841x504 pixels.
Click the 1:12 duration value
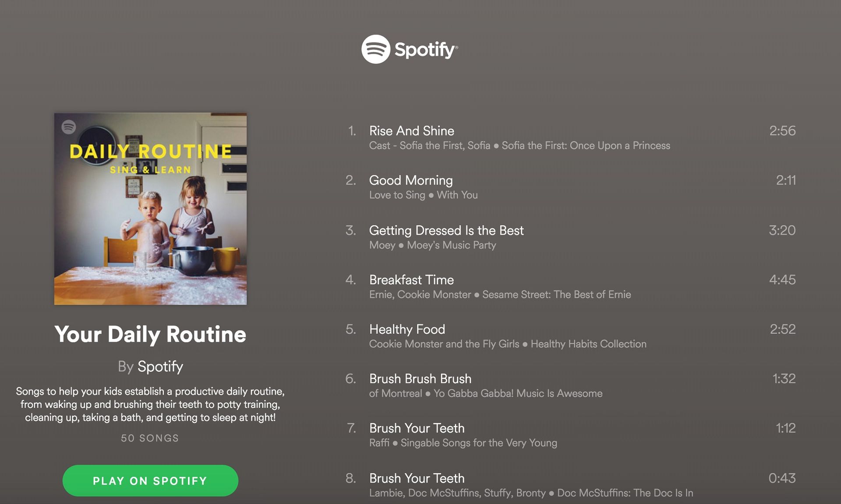[x=785, y=428]
